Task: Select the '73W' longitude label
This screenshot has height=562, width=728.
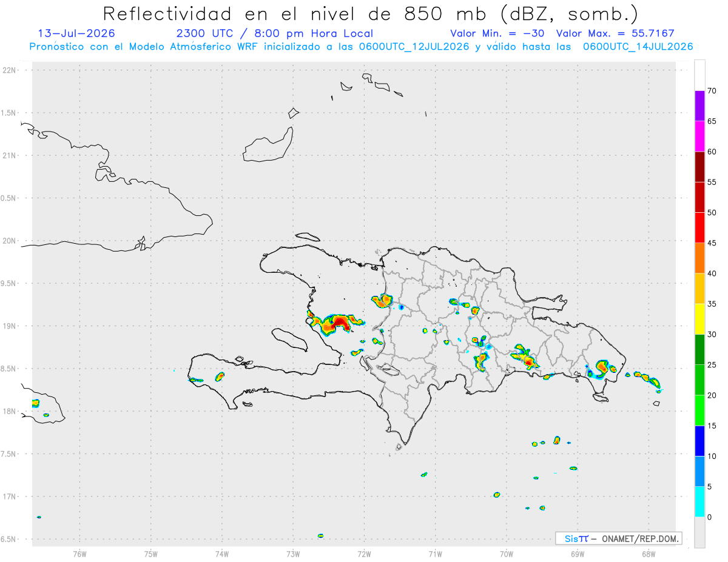Action: [293, 554]
